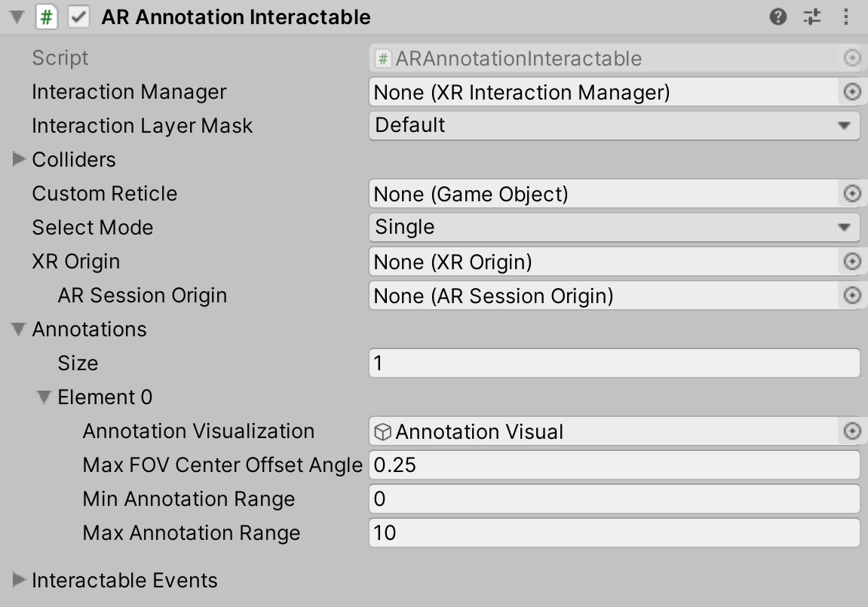Click the Max Annotation Range field
868x607 pixels.
click(615, 532)
